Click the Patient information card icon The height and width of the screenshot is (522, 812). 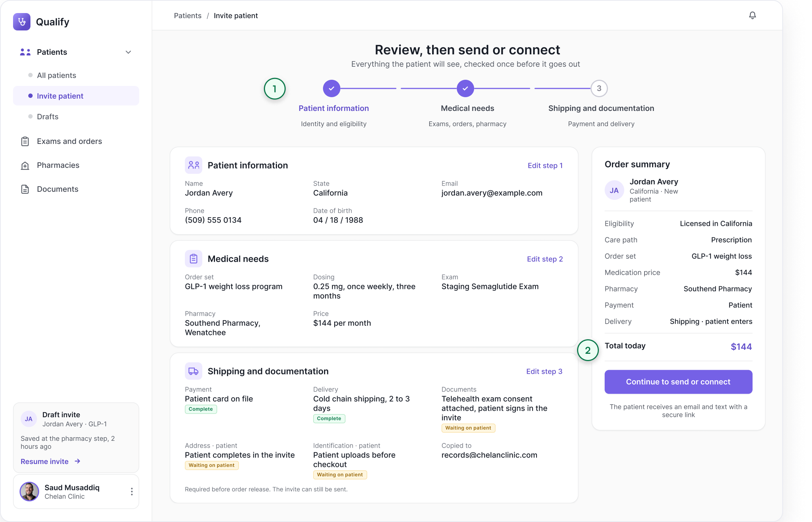coord(194,165)
